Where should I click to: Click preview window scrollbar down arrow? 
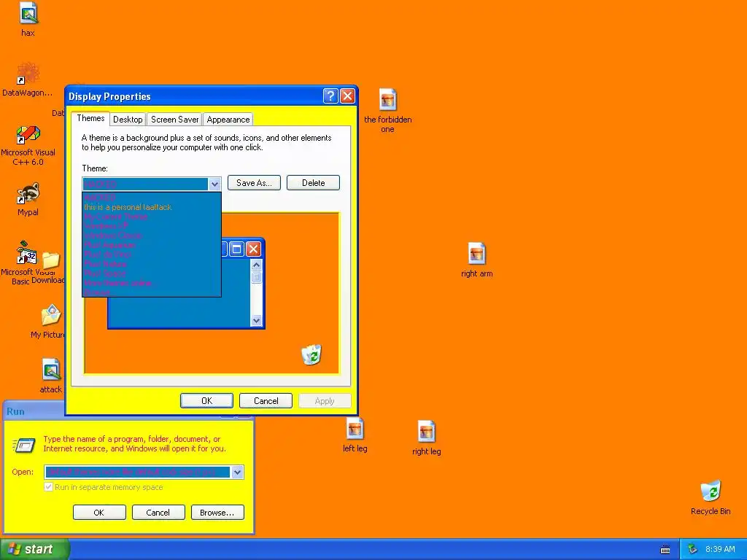[256, 321]
